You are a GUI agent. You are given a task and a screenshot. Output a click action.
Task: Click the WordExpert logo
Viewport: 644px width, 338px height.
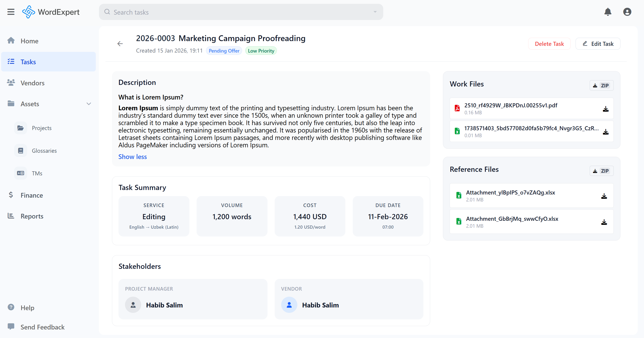click(x=51, y=12)
